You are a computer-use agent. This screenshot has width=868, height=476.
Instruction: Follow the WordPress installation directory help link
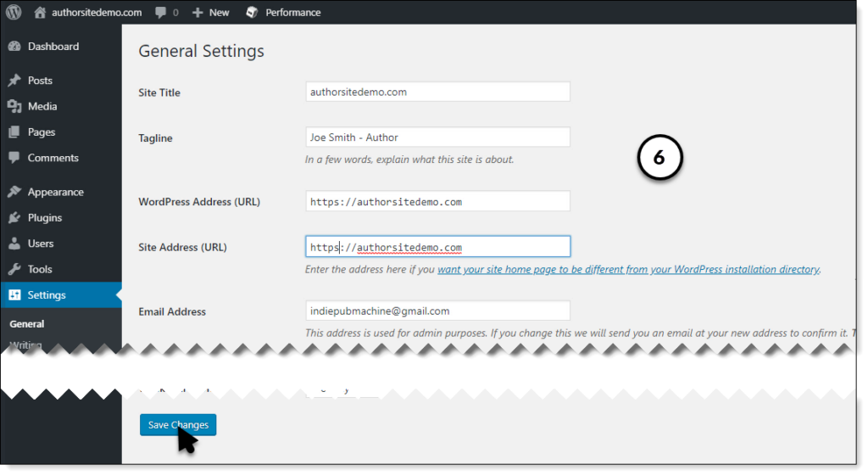click(x=628, y=270)
